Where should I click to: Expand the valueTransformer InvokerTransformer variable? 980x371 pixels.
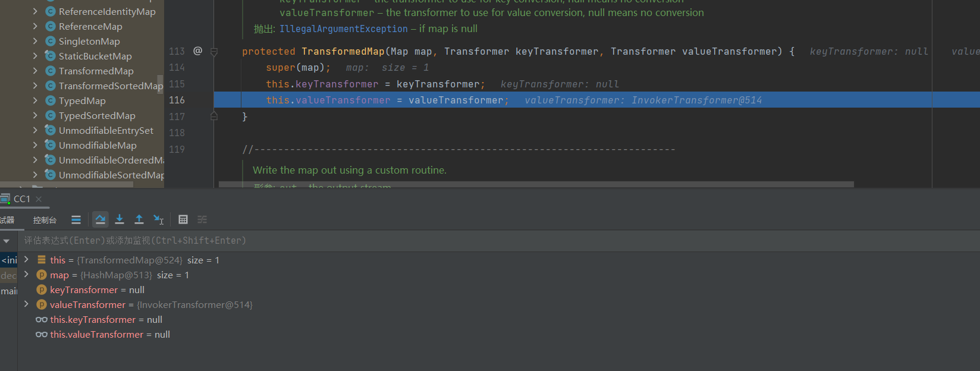[x=26, y=304]
